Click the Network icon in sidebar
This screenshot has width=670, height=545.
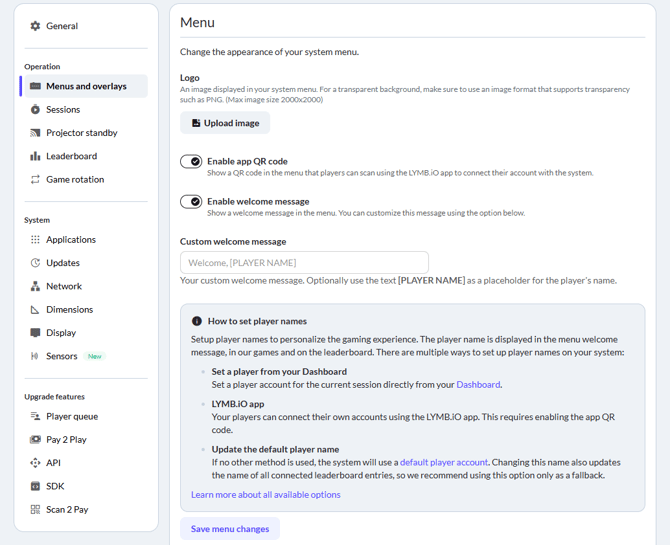click(35, 286)
